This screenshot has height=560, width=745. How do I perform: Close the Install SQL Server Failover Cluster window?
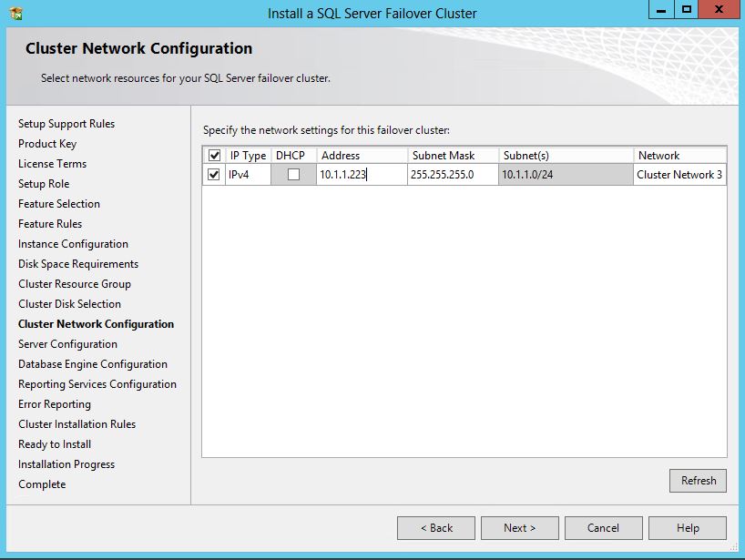[719, 9]
